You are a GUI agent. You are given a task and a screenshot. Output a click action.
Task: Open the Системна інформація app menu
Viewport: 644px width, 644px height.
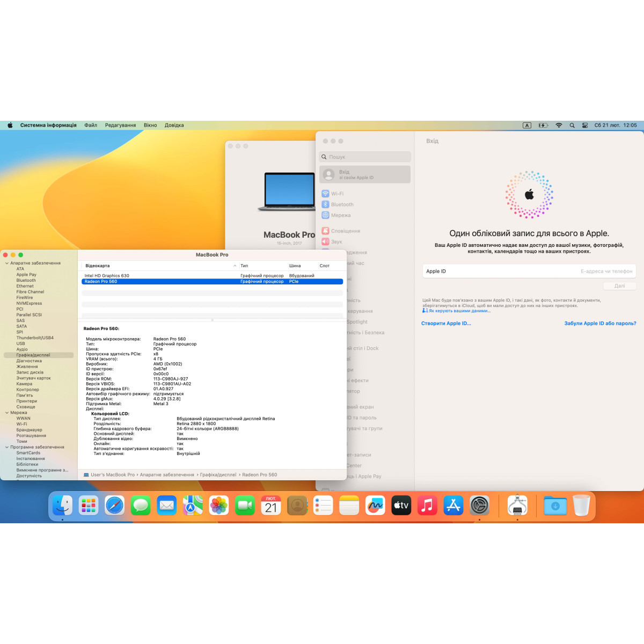point(48,125)
